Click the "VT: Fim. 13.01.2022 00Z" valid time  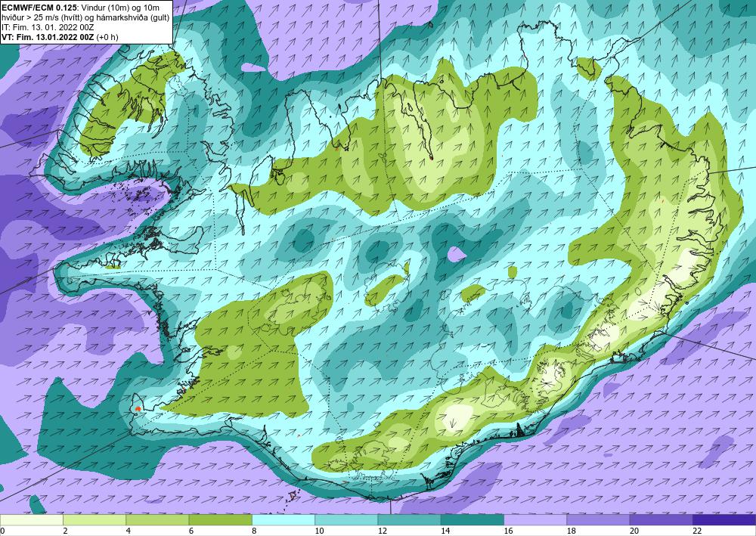pyautogui.click(x=48, y=37)
